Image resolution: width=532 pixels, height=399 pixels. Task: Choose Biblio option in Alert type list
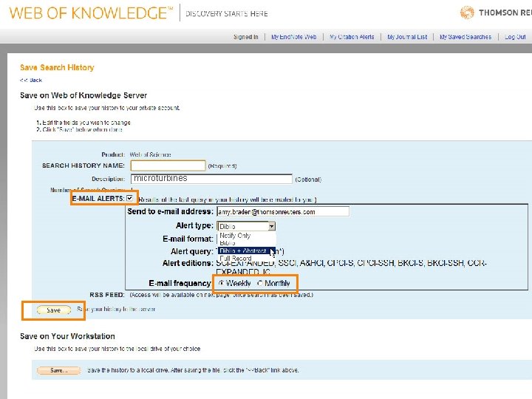(x=228, y=243)
